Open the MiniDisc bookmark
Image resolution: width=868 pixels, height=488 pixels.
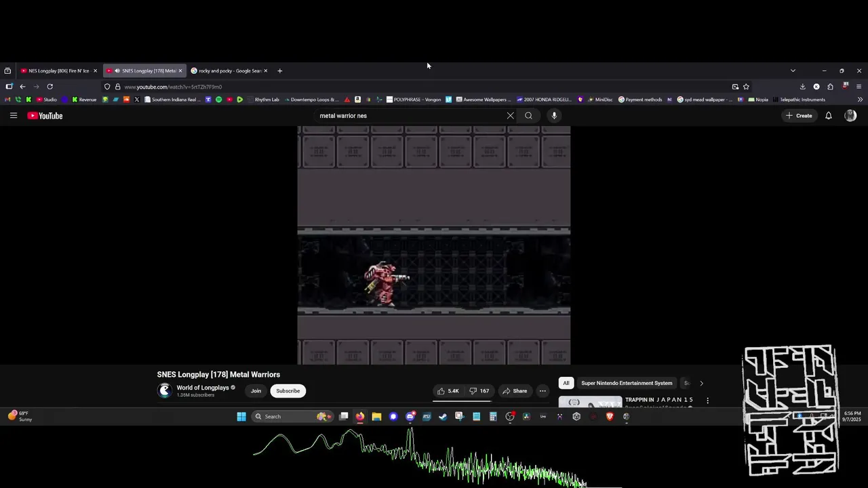[x=600, y=100]
